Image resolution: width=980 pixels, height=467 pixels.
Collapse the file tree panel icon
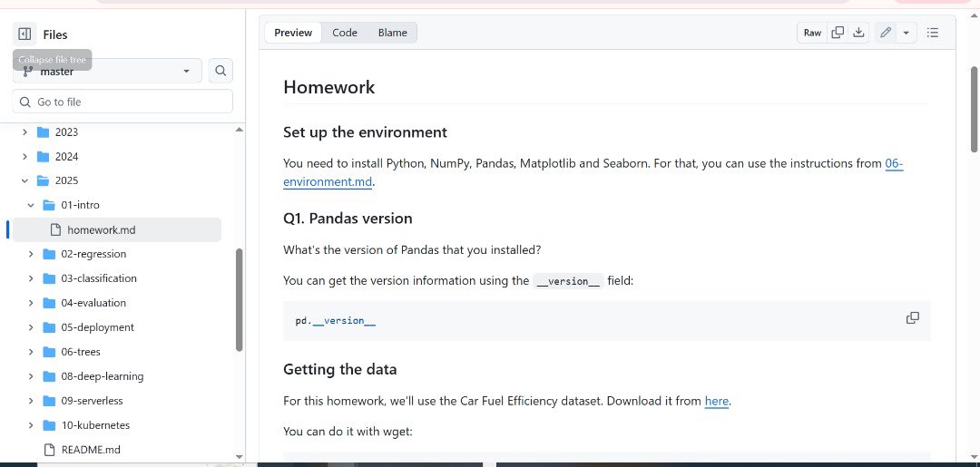pos(24,34)
